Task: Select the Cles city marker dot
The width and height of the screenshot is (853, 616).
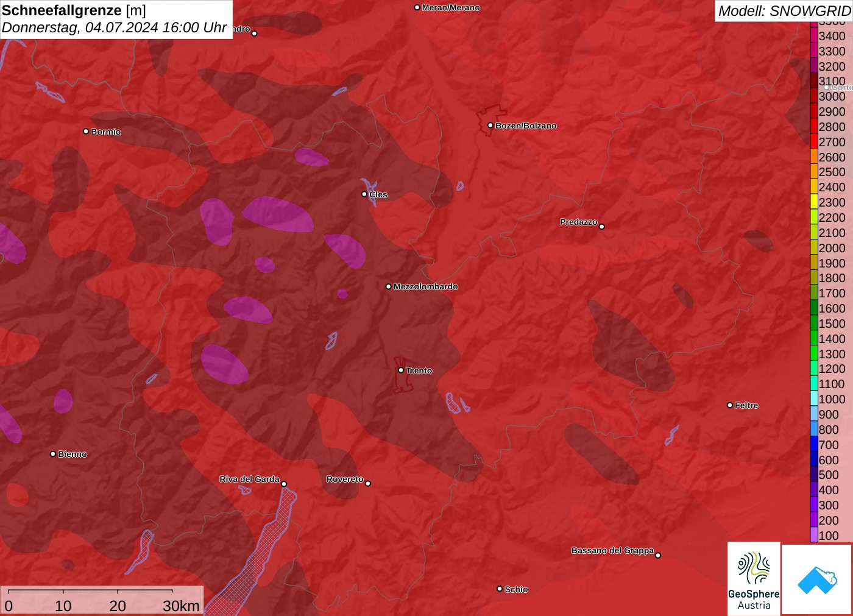Action: [x=364, y=194]
